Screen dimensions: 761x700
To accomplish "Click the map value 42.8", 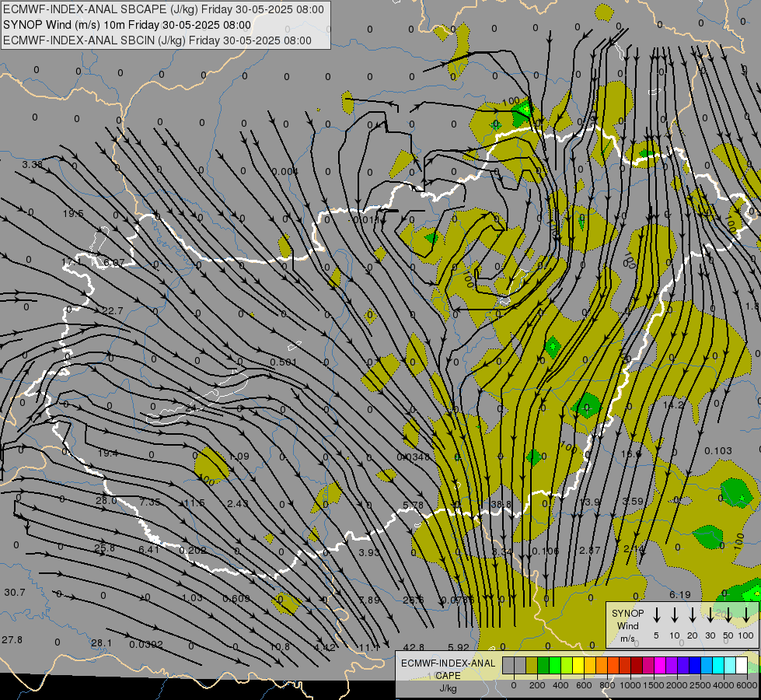I will click(x=414, y=647).
